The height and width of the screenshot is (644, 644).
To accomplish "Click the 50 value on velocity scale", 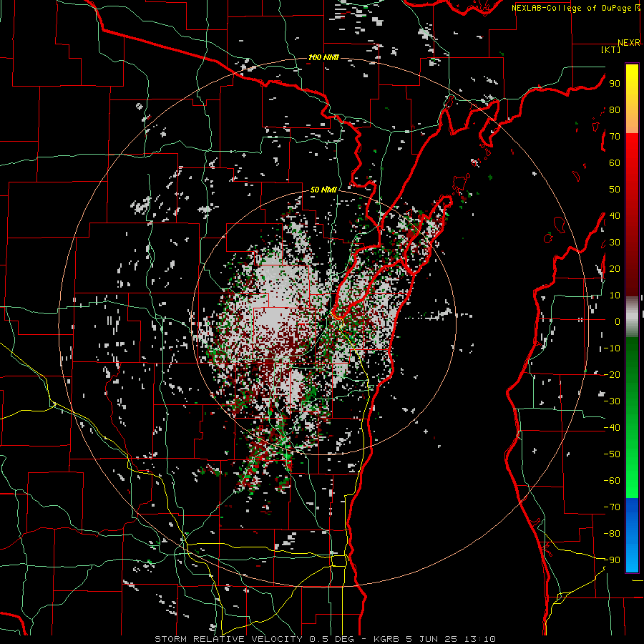I will click(x=615, y=190).
